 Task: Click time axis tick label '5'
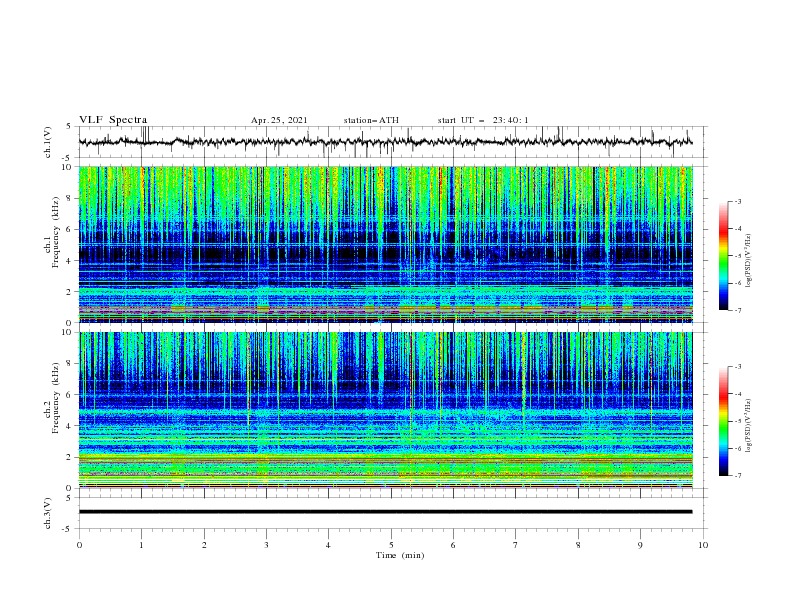(391, 545)
